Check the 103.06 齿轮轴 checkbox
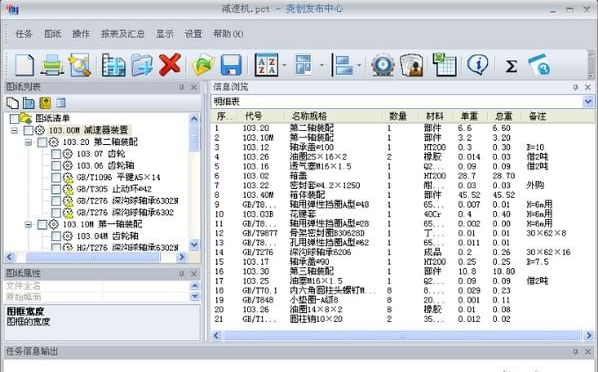The height and width of the screenshot is (372, 598). pyautogui.click(x=56, y=166)
